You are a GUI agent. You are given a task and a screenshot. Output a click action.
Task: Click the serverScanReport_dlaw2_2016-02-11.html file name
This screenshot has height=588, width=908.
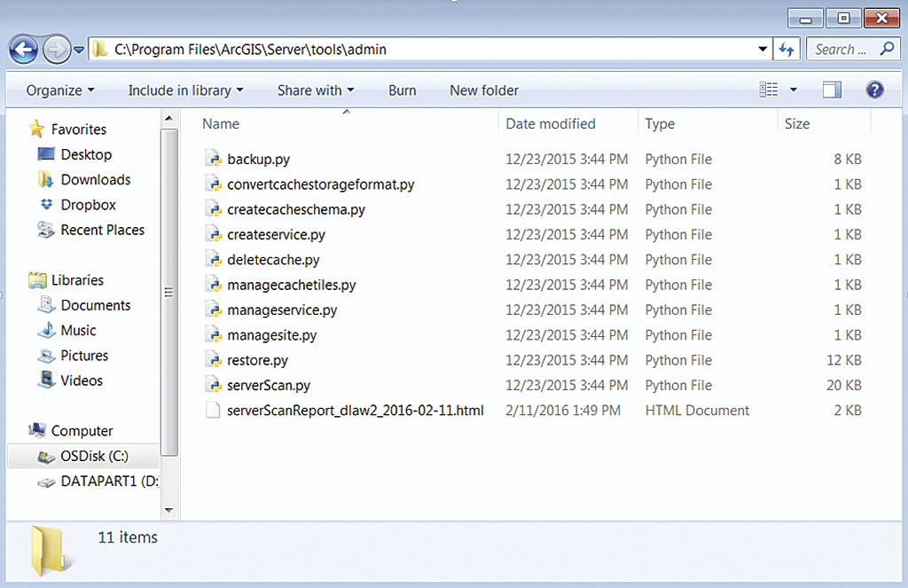[x=355, y=410]
